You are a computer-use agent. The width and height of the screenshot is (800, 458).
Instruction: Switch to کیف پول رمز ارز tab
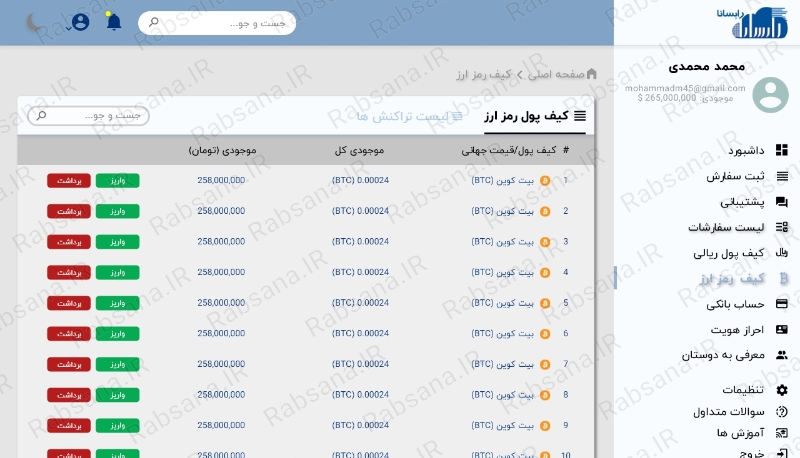[x=535, y=116]
